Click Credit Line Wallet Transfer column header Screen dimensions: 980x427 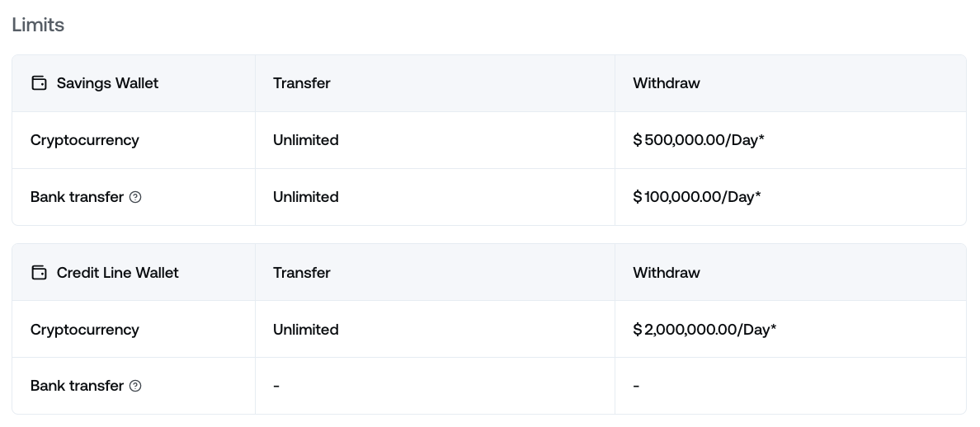click(302, 273)
